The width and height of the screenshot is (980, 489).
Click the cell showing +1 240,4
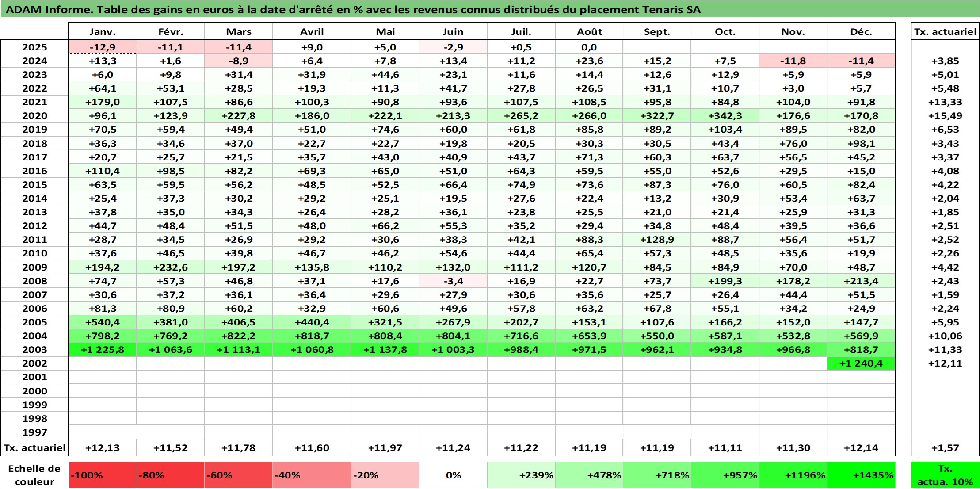[x=861, y=363]
